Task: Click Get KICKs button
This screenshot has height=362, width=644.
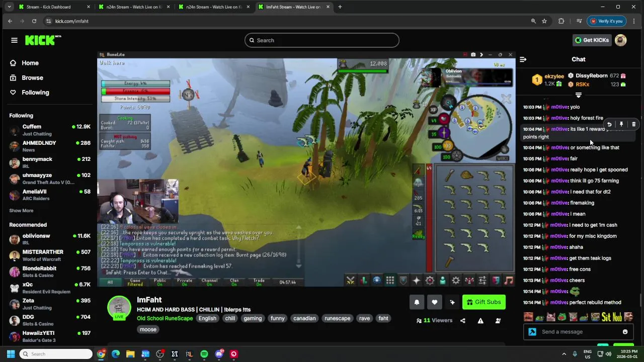Action: point(592,40)
